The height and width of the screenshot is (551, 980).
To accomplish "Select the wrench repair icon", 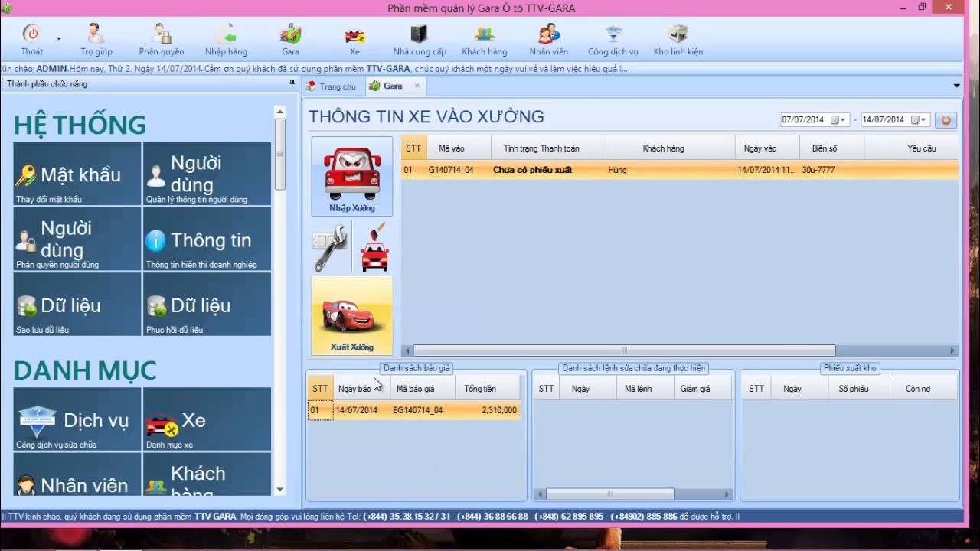I will coord(329,246).
